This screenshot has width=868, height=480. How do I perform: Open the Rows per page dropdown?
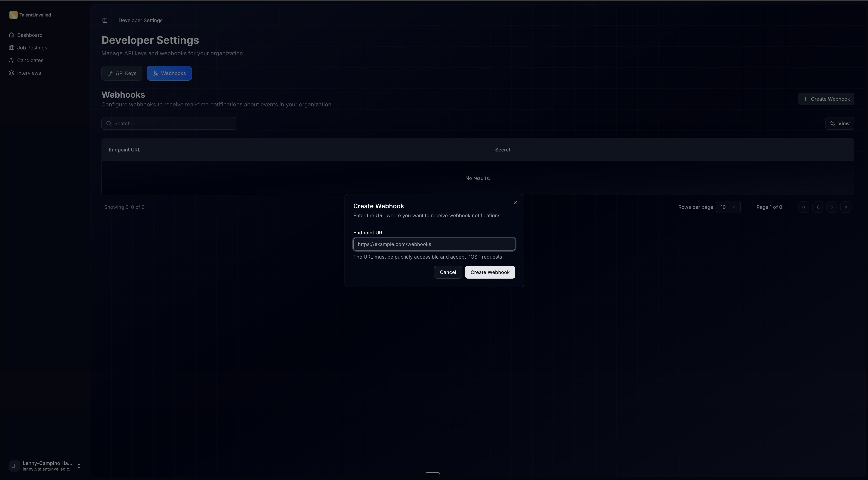(x=728, y=207)
